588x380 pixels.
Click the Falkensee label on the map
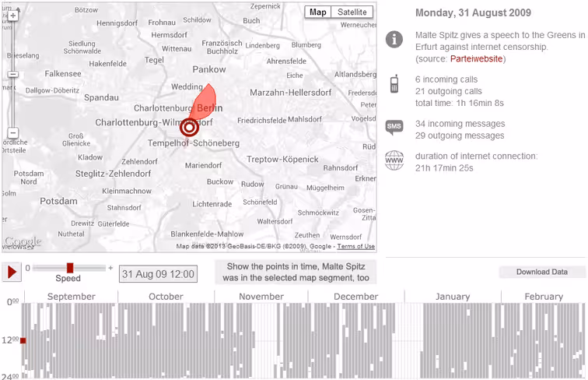pos(63,74)
